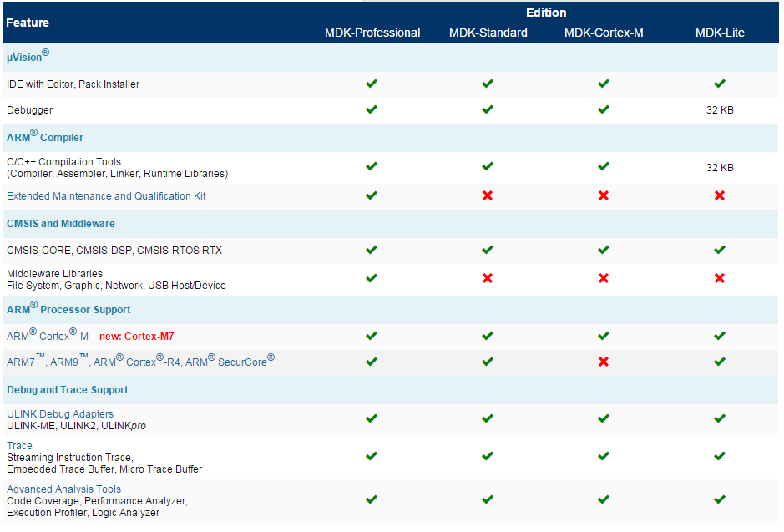Image resolution: width=784 pixels, height=532 pixels.
Task: Click the 32 KB value in Debugger row
Action: click(720, 110)
